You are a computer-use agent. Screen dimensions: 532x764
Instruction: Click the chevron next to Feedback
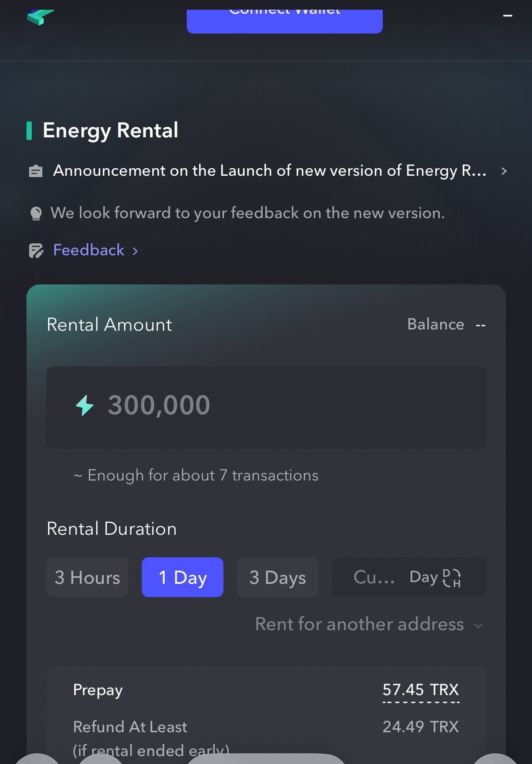click(x=136, y=251)
